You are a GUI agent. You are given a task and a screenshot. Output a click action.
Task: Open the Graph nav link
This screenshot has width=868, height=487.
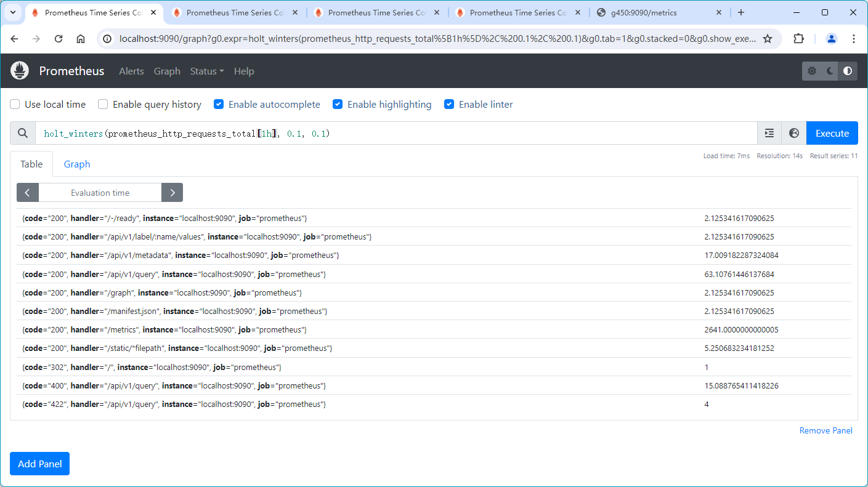[x=167, y=71]
